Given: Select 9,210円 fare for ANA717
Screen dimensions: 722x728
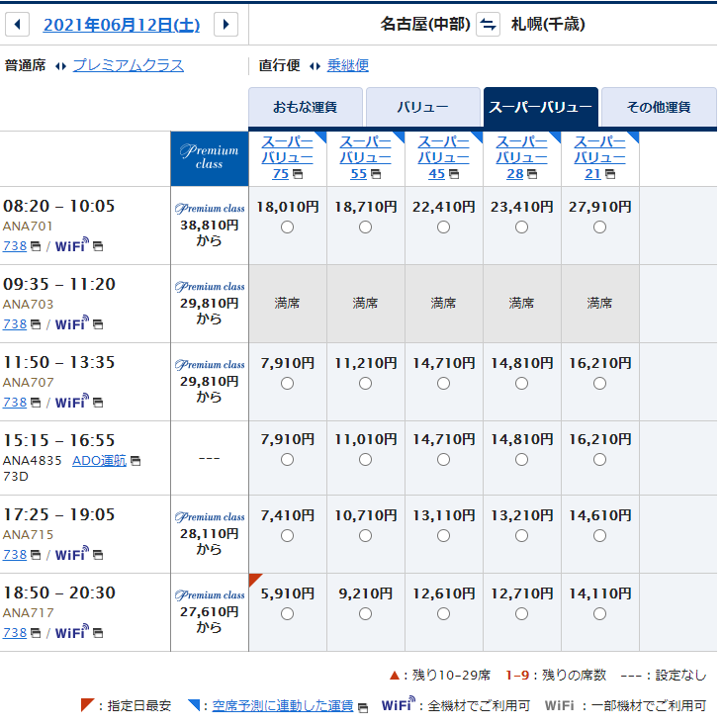Looking at the screenshot, I should click(365, 614).
